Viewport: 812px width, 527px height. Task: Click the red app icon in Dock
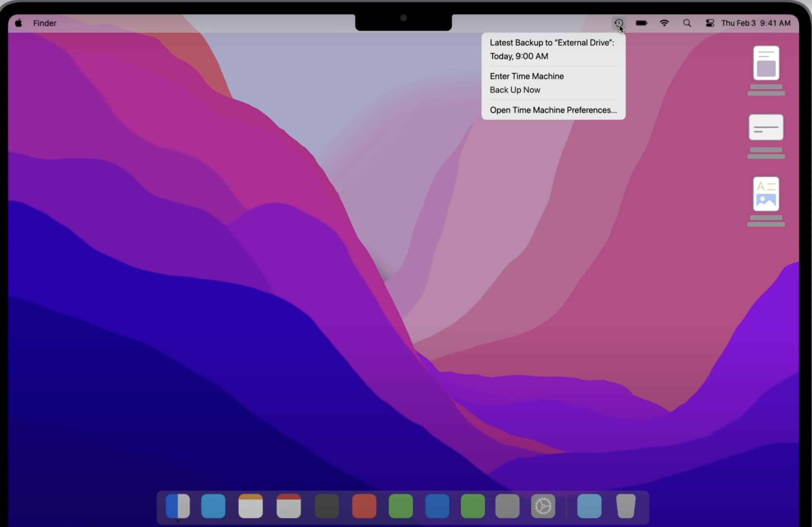coord(364,506)
